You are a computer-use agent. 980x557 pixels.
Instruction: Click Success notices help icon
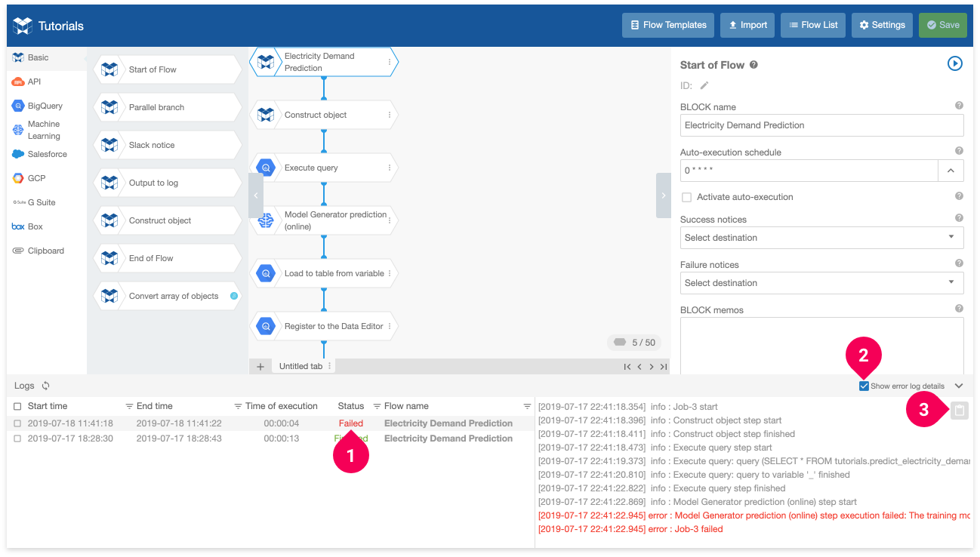pos(959,218)
